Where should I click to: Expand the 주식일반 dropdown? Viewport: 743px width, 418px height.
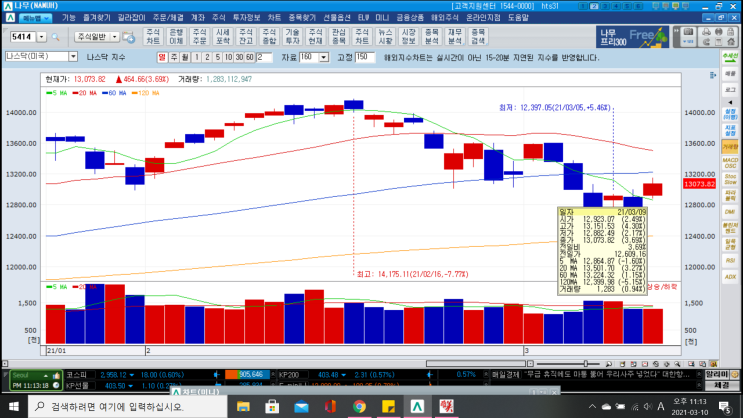114,37
